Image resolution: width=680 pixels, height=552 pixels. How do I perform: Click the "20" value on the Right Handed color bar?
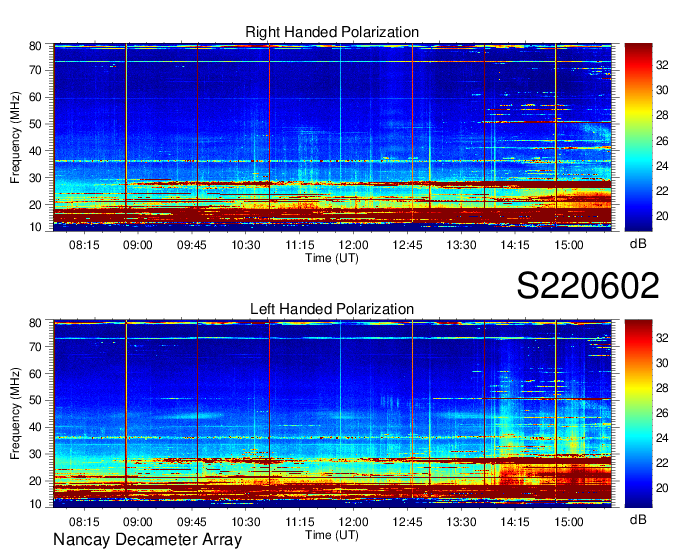coord(662,216)
